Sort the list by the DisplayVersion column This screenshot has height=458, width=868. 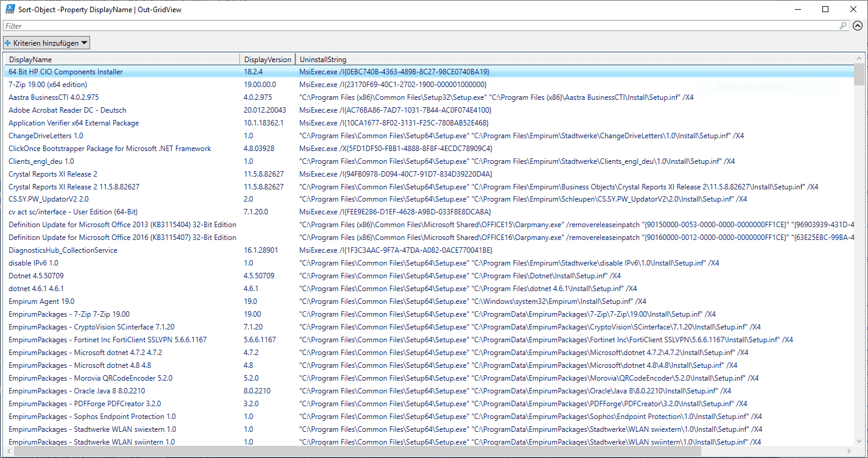pyautogui.click(x=266, y=59)
